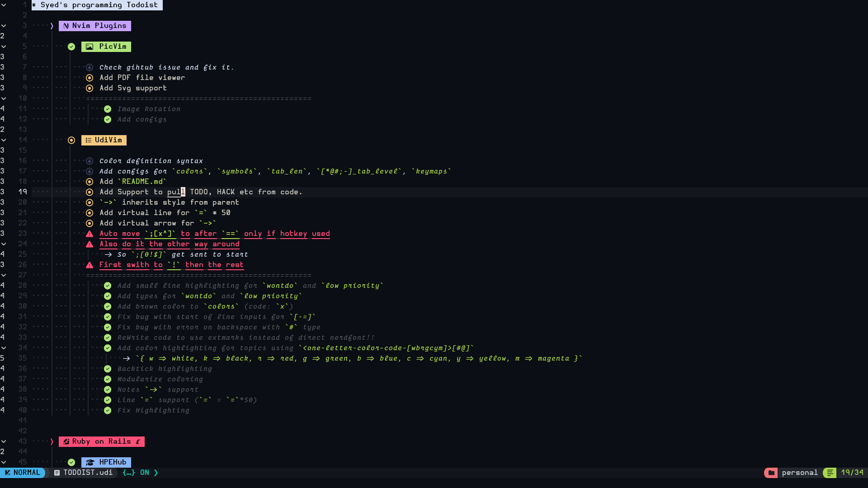Click the Vim logo in the NORMAL mode indicator
This screenshot has width=868, height=488.
[8, 473]
